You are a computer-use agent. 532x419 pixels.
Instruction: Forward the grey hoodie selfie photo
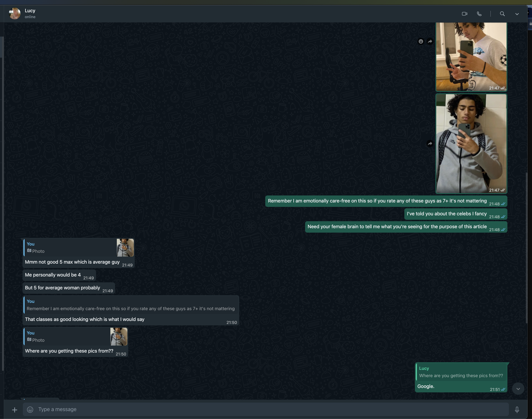(430, 144)
